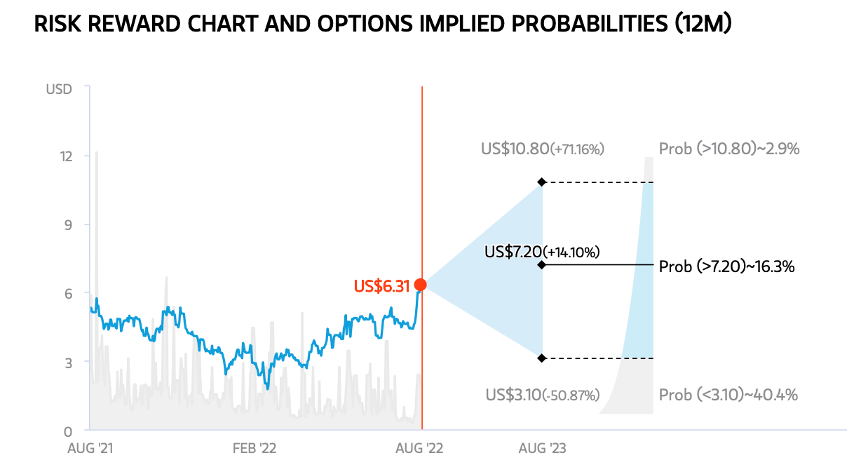868x474 pixels.
Task: Click the USD y-axis unit label
Action: click(x=57, y=89)
